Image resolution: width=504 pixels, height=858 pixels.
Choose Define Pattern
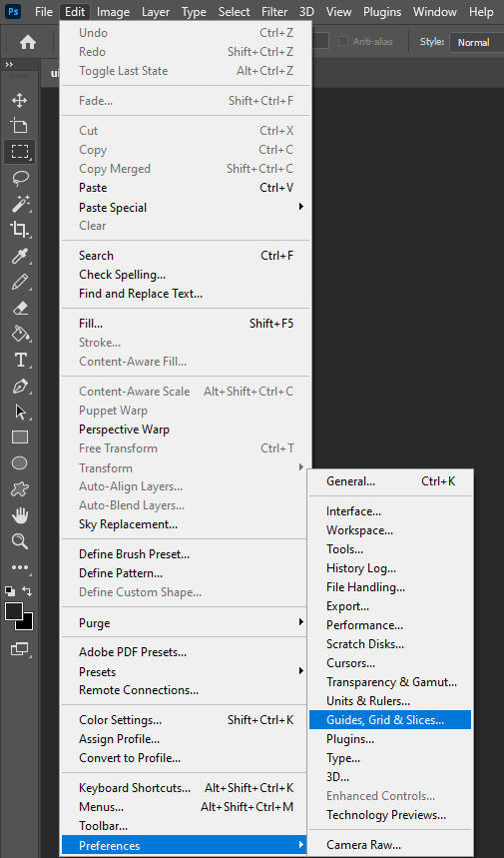click(186, 573)
